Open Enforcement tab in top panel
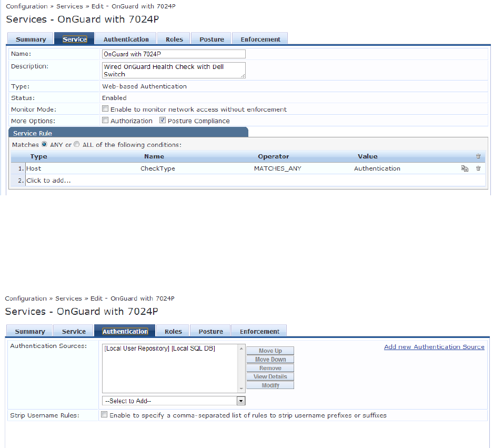 pos(260,39)
